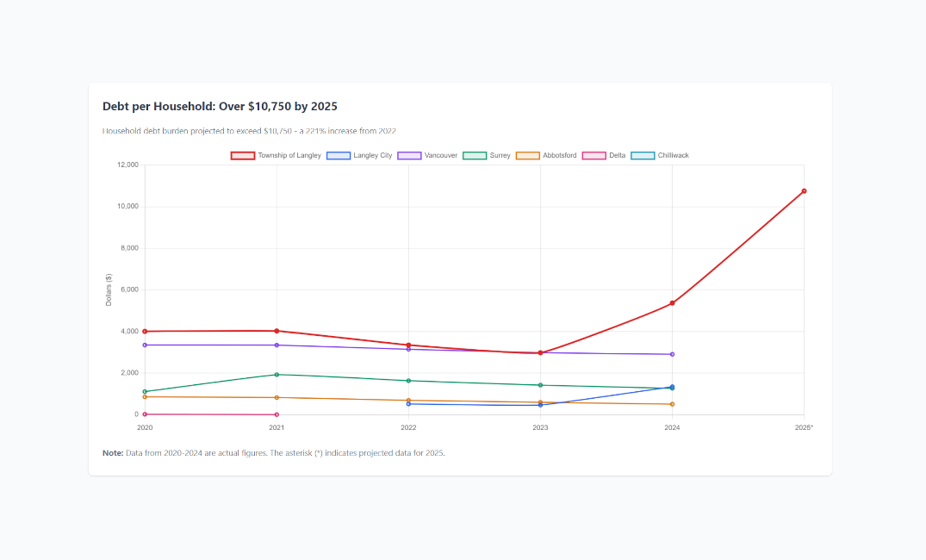Select Township of Langley 2025 projected data point
This screenshot has width=926, height=560.
point(804,191)
